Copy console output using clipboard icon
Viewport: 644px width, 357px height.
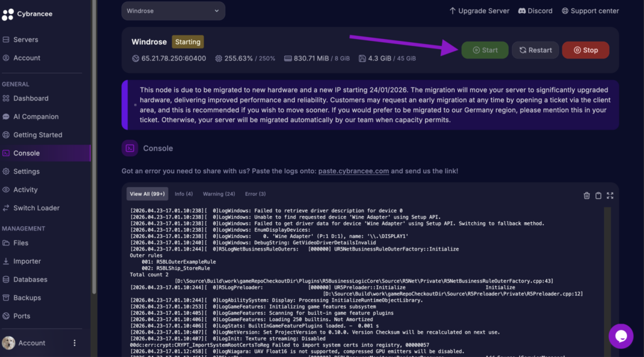[x=598, y=196]
